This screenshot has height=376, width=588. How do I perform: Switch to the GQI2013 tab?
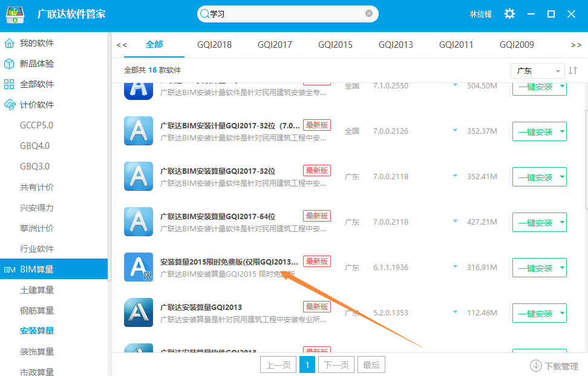tap(396, 45)
